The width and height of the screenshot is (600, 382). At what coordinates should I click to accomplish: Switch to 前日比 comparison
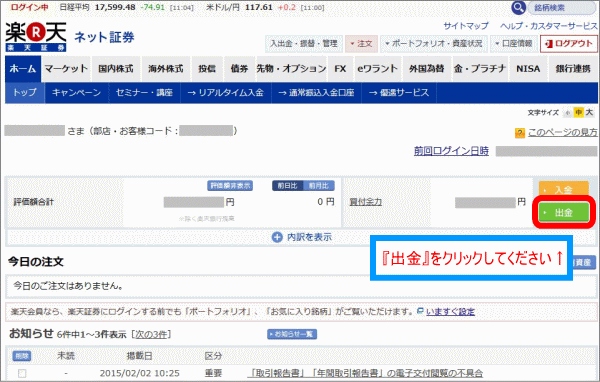click(287, 186)
